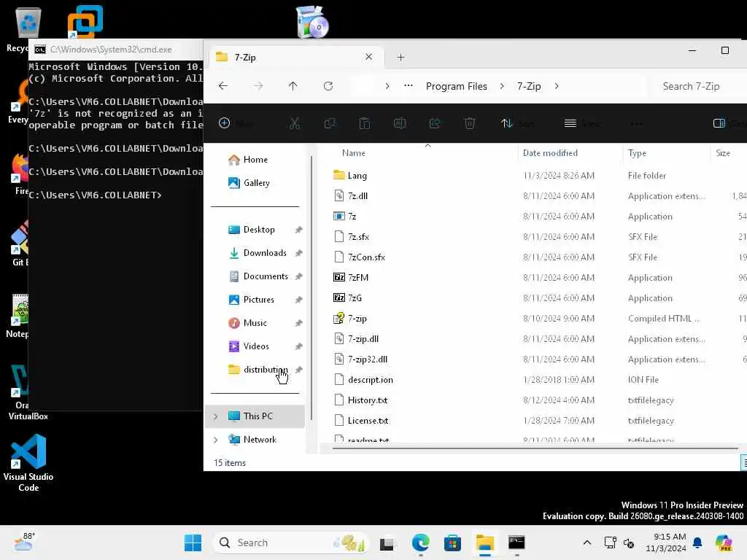The image size is (747, 560).
Task: Open the See more toolbar menu
Action: click(636, 123)
